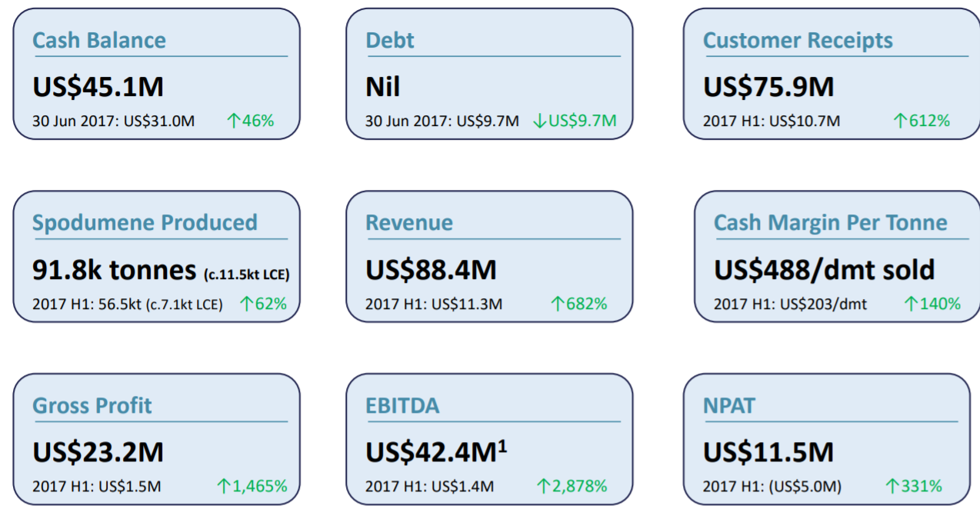Click the 30 Jun 2017: US$31.0M text
The image size is (980, 509).
point(114,121)
